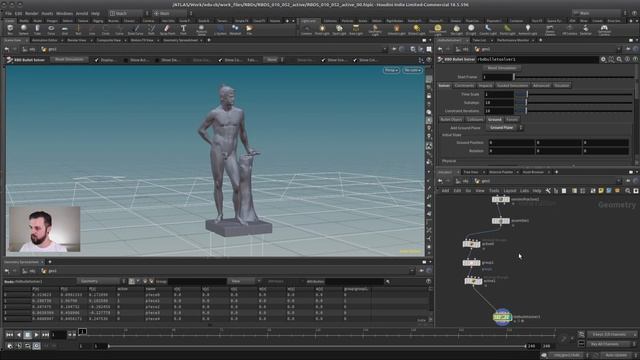Open the Build desktop dropdown

[x=128, y=13]
